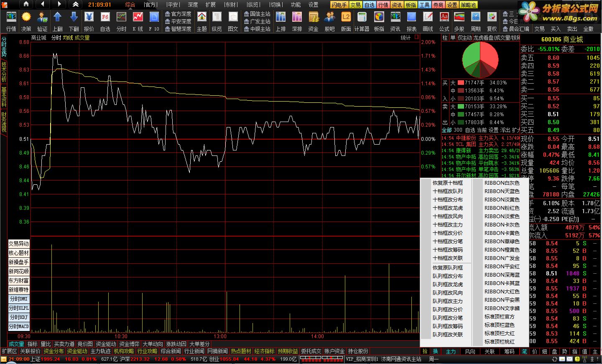The height and width of the screenshot is (364, 602).
Task: Open the 功能 top menu
Action: tap(296, 5)
